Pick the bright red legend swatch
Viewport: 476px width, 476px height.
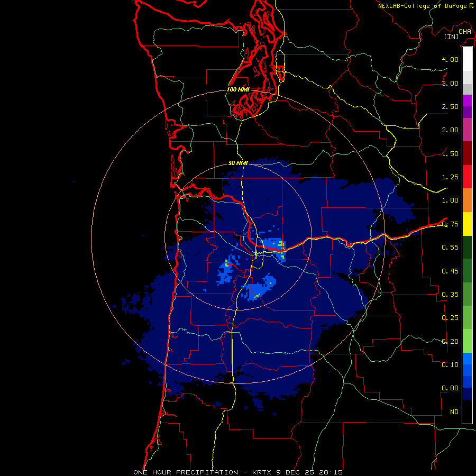tap(467, 177)
